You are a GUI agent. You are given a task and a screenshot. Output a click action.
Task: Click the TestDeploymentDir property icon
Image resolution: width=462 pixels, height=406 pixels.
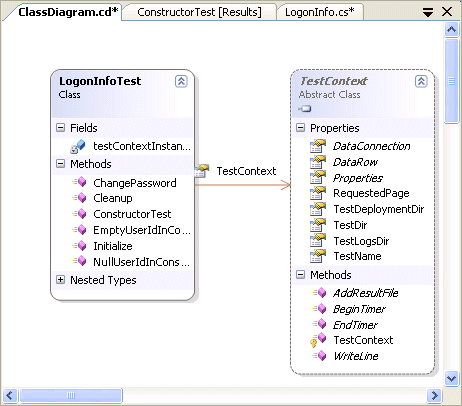[318, 209]
